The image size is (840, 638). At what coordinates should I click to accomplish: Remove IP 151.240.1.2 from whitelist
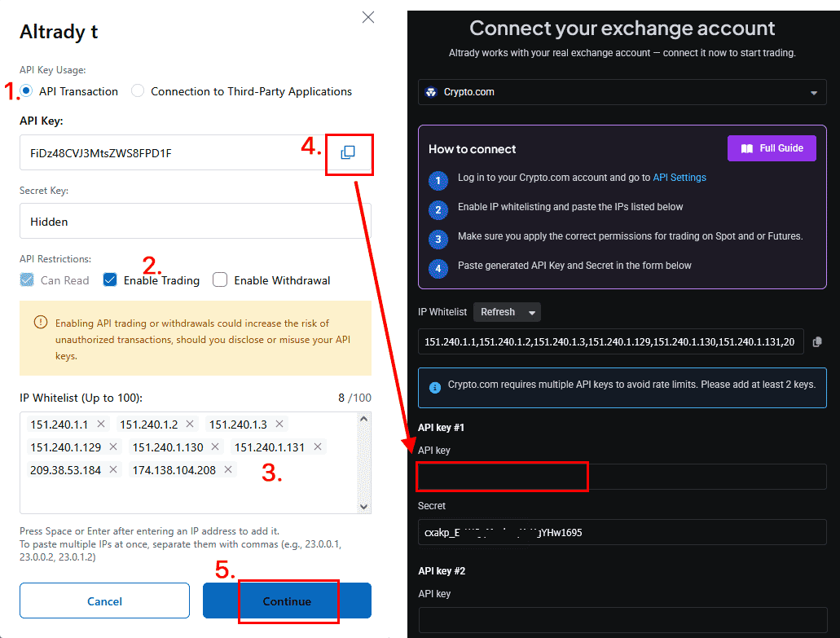click(190, 424)
